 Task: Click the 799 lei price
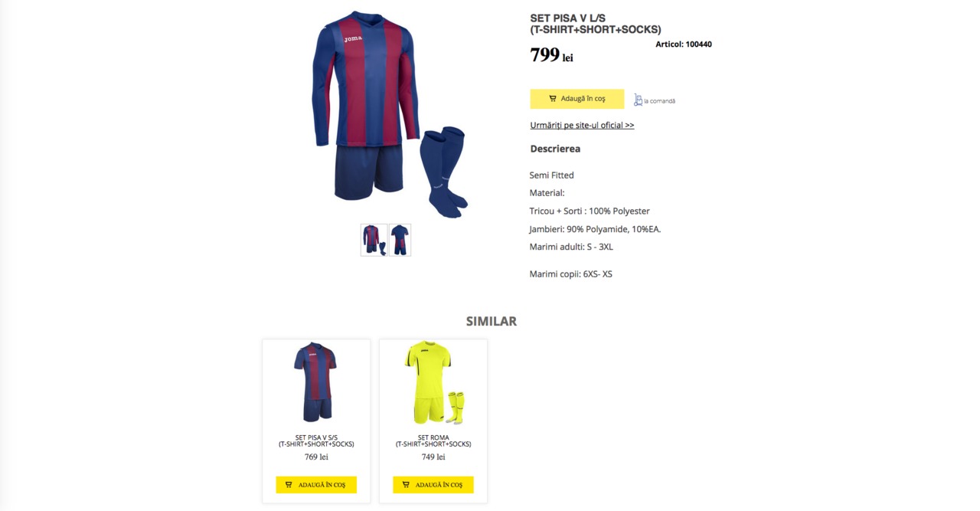click(551, 55)
